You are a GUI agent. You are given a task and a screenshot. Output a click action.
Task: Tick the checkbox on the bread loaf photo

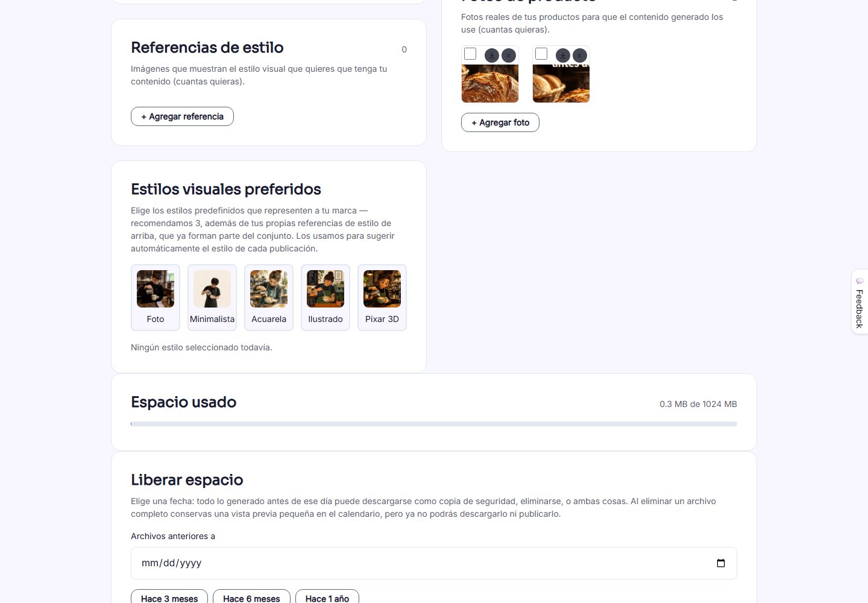tap(470, 54)
